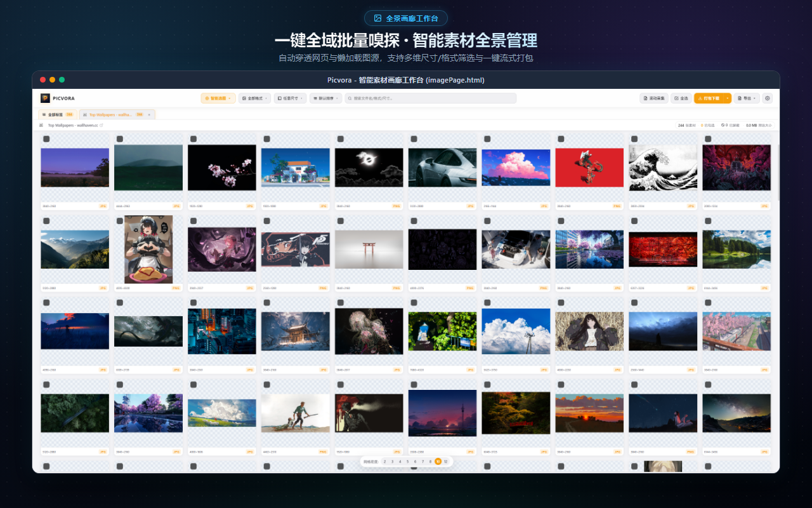Focus the file name search field
Viewport: 812px width, 508px height.
[x=430, y=98]
